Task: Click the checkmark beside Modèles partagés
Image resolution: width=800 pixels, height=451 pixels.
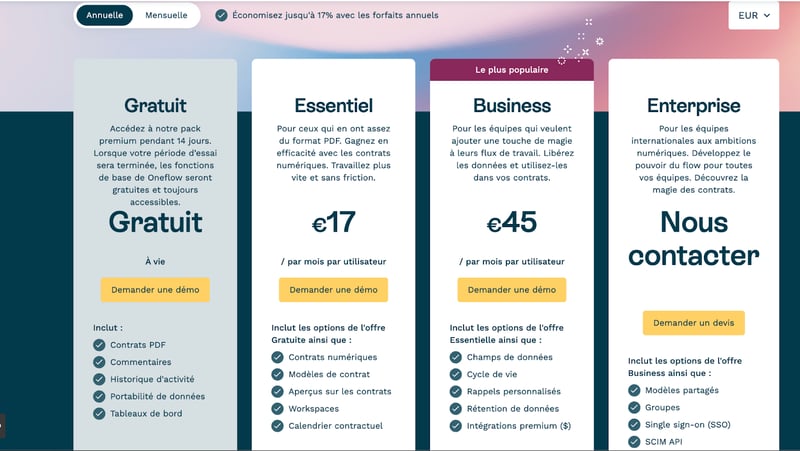Action: pos(634,390)
